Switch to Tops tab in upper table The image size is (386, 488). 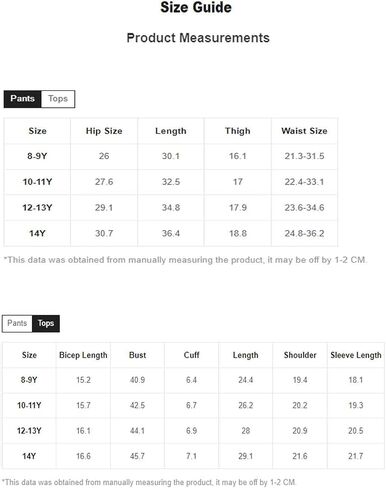58,99
